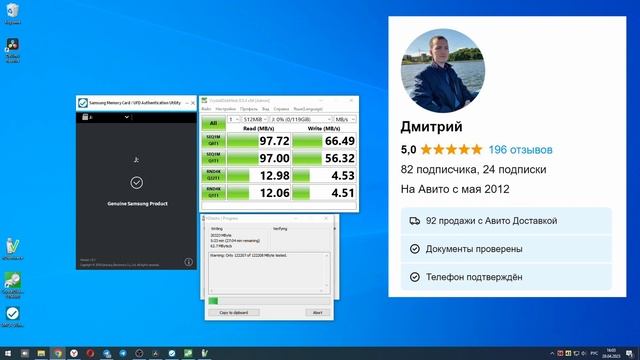This screenshot has height=360, width=640.
Task: Open Task View in the taskbar
Action: pos(24,353)
